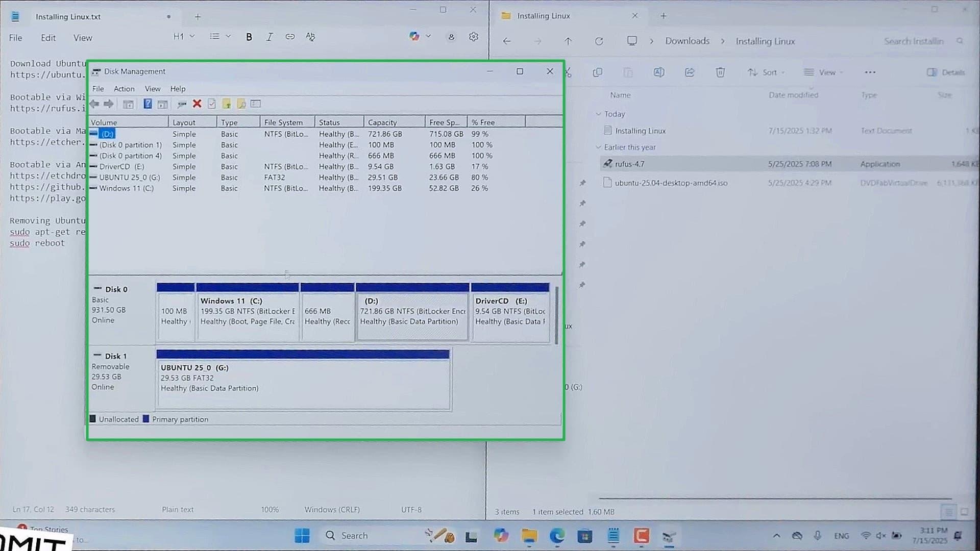This screenshot has width=980, height=551.
Task: Toggle Italic formatting in Notepad
Action: (x=269, y=37)
